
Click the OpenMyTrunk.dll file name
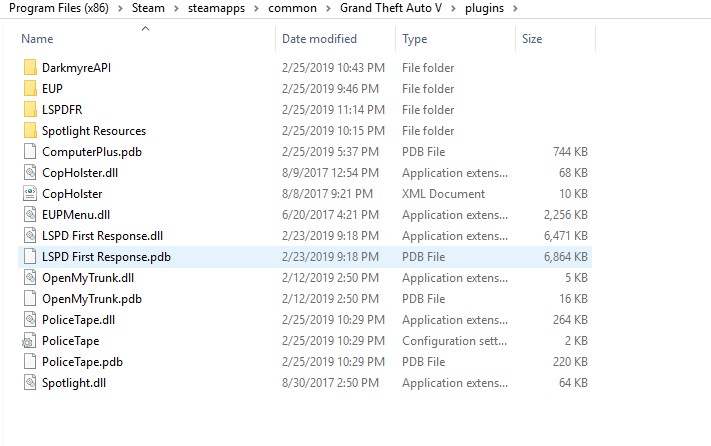coord(88,277)
